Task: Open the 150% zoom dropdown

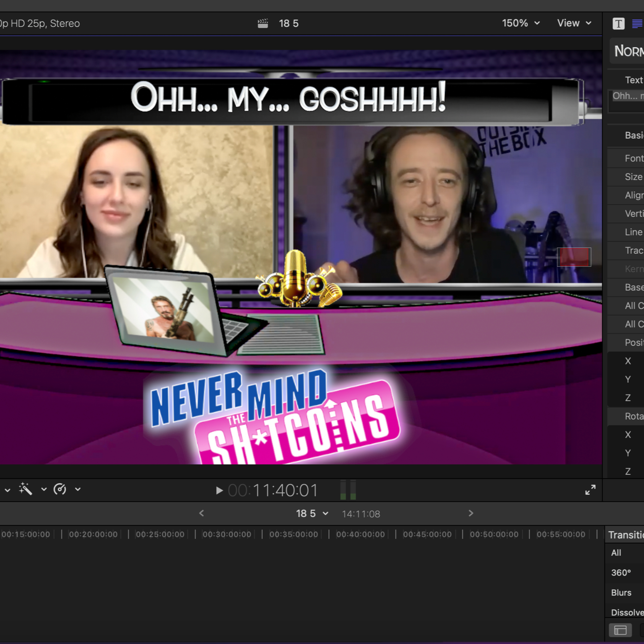Action: coord(521,23)
